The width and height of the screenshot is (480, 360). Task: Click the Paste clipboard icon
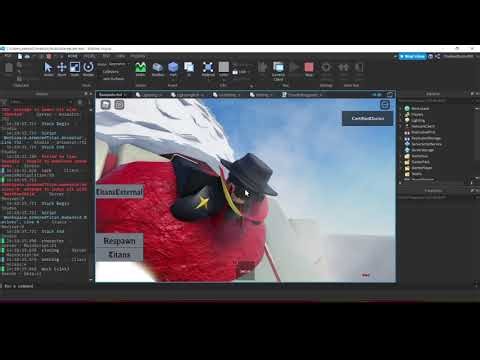[x=9, y=68]
